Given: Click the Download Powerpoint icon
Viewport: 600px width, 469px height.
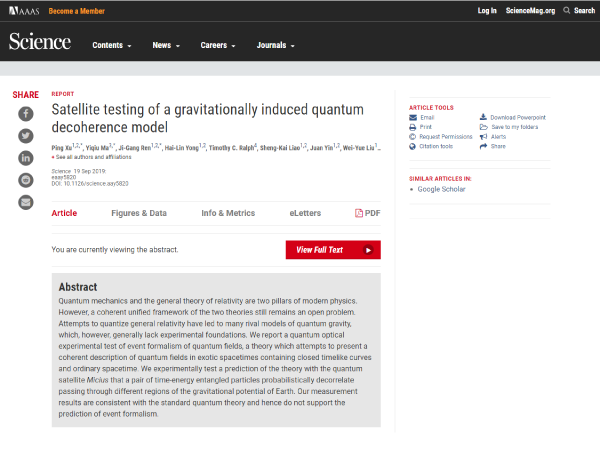Looking at the screenshot, I should tap(483, 117).
